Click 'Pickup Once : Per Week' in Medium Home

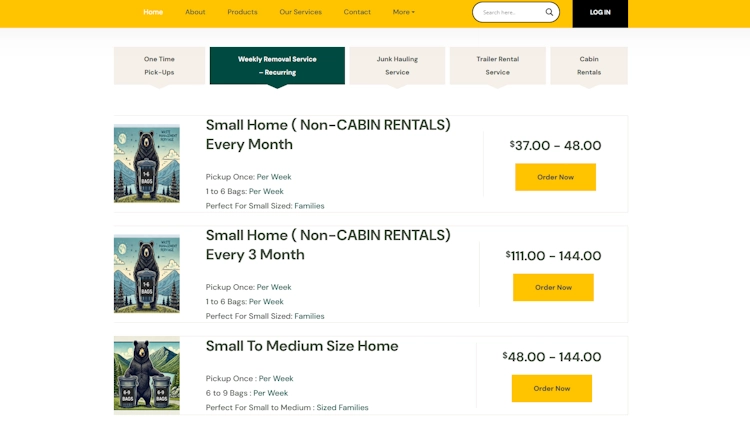(x=249, y=378)
